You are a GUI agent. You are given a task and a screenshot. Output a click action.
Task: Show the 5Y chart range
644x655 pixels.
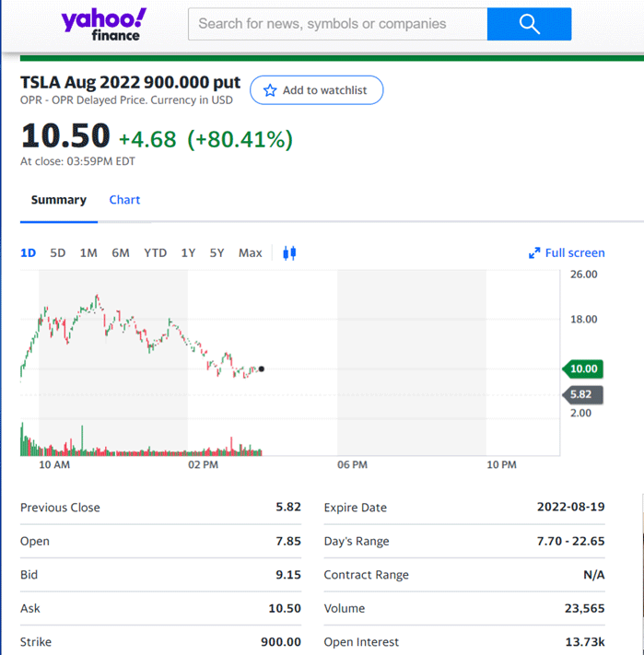pos(217,252)
